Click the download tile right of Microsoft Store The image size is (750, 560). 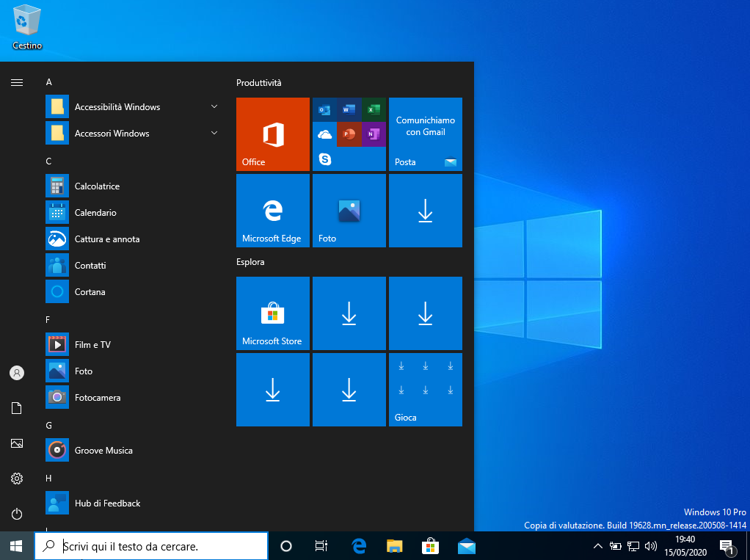coord(349,313)
